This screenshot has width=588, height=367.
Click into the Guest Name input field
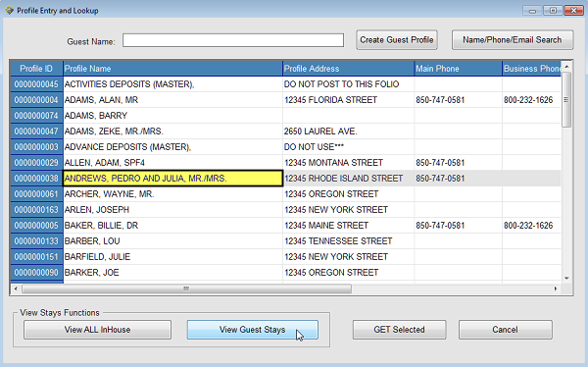[x=233, y=40]
